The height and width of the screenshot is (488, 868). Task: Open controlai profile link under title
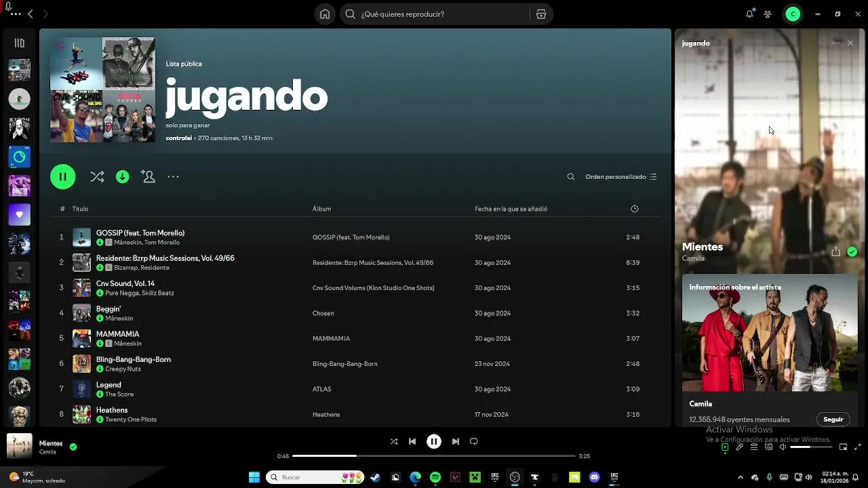pos(179,138)
